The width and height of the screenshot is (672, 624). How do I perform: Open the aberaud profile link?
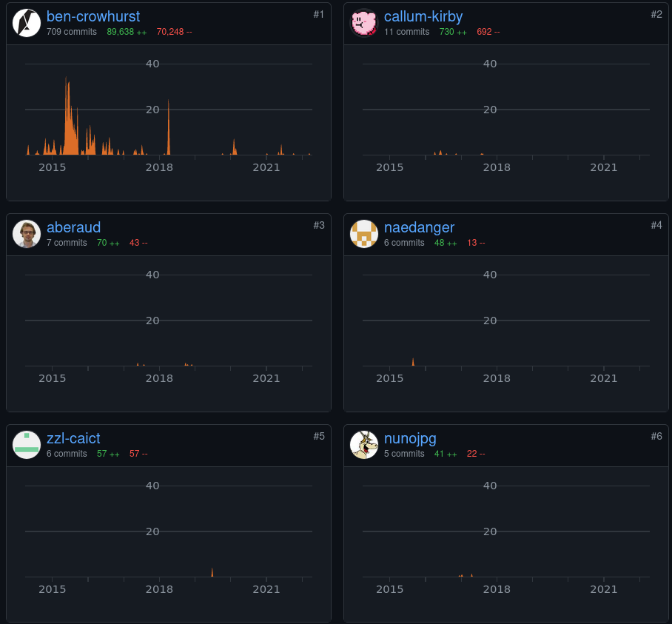(74, 227)
